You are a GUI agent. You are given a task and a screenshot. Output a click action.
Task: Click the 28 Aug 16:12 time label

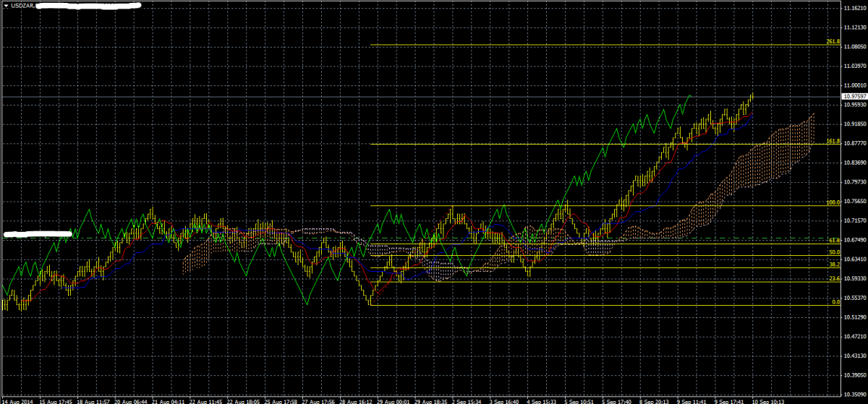coord(355,400)
